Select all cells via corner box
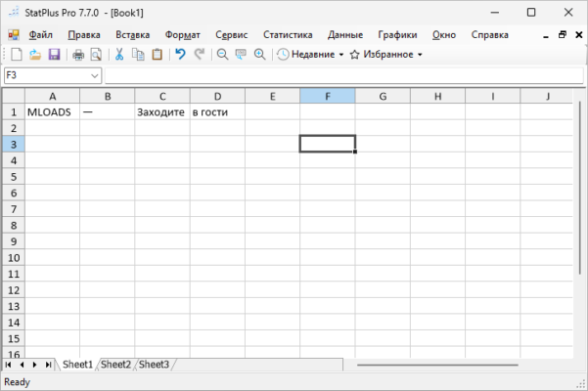Screen dimensions: 588x391 point(14,96)
